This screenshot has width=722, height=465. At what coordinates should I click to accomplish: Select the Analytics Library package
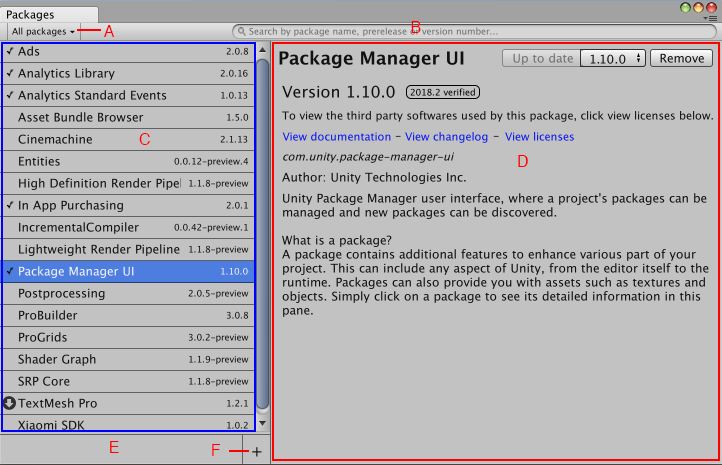pyautogui.click(x=128, y=74)
